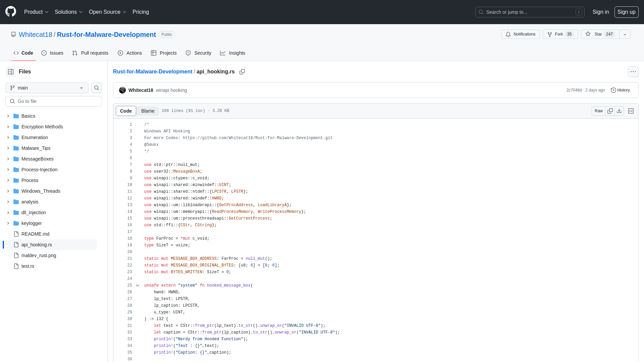644x362 pixels.
Task: Expand the Enumeration folder chevron
Action: [x=8, y=137]
